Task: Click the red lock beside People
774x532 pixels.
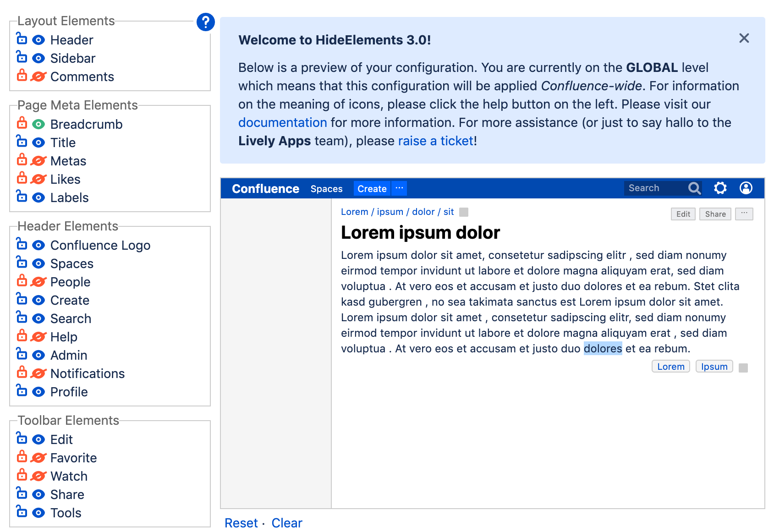Action: tap(22, 280)
